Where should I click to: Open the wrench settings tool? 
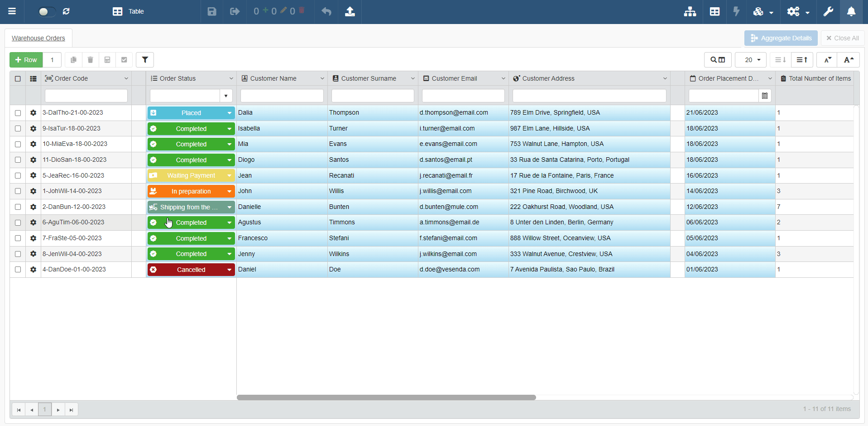828,12
